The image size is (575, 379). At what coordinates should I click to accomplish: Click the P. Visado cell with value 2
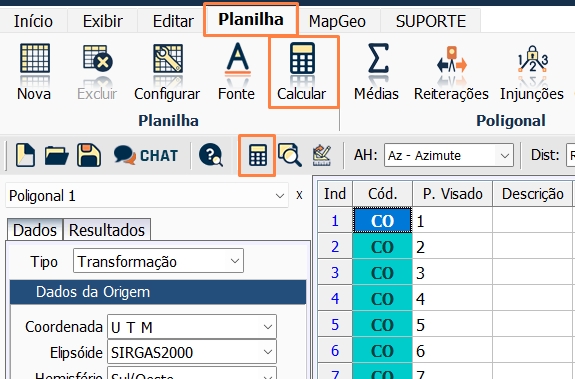[x=453, y=246]
